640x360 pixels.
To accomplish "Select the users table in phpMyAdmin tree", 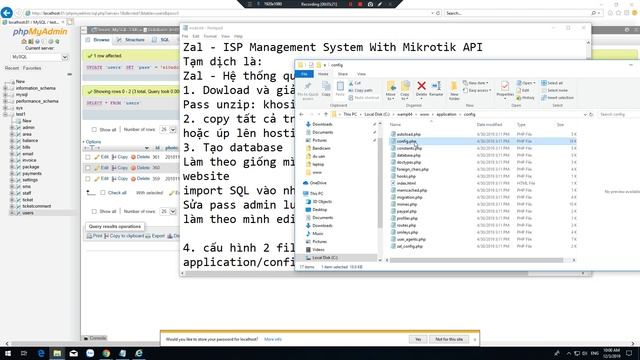I will (28, 213).
